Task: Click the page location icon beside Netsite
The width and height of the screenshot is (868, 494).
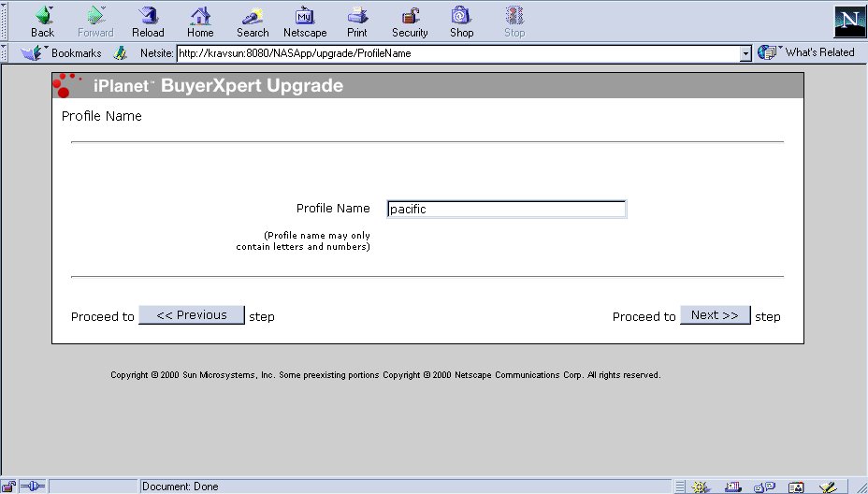Action: coord(120,53)
